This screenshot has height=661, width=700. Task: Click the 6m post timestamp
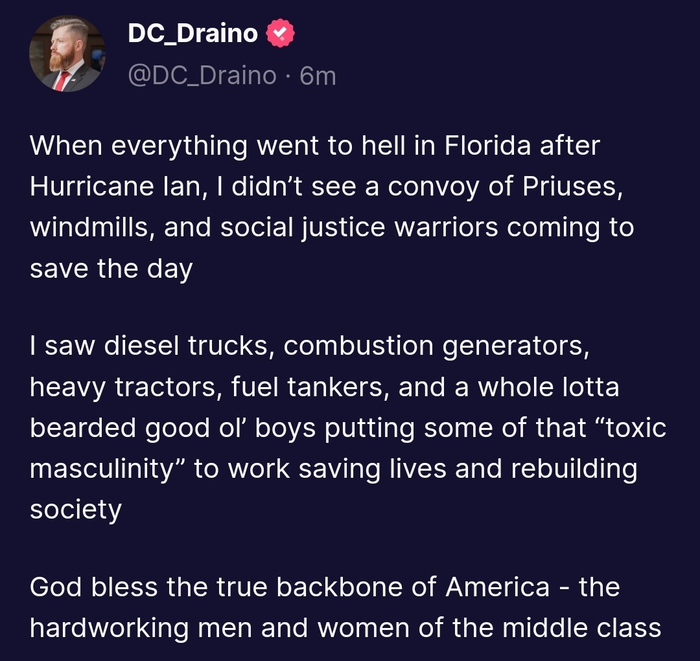pyautogui.click(x=318, y=74)
